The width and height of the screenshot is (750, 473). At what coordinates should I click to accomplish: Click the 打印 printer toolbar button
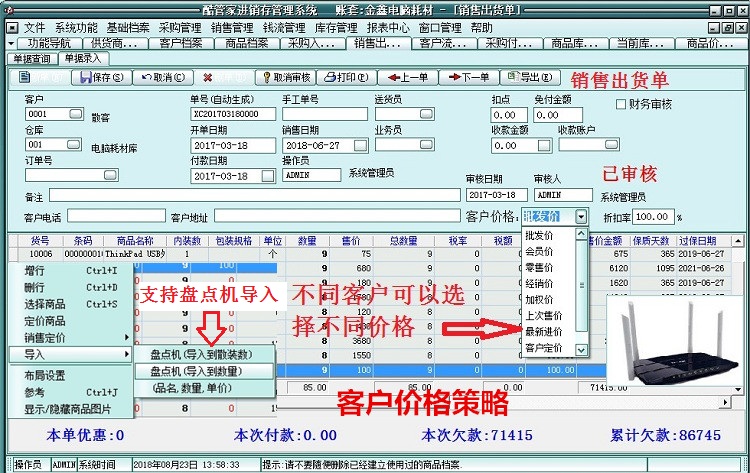(346, 77)
